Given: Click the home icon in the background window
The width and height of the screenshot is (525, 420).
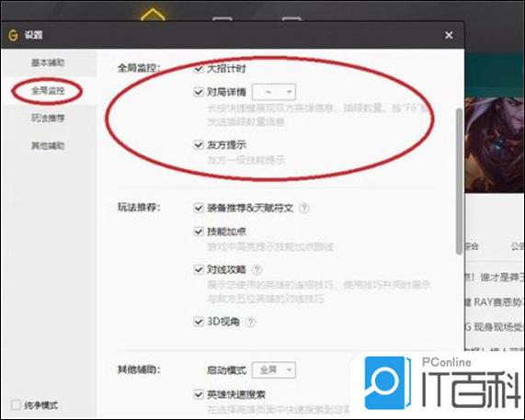Looking at the screenshot, I should tap(153, 15).
